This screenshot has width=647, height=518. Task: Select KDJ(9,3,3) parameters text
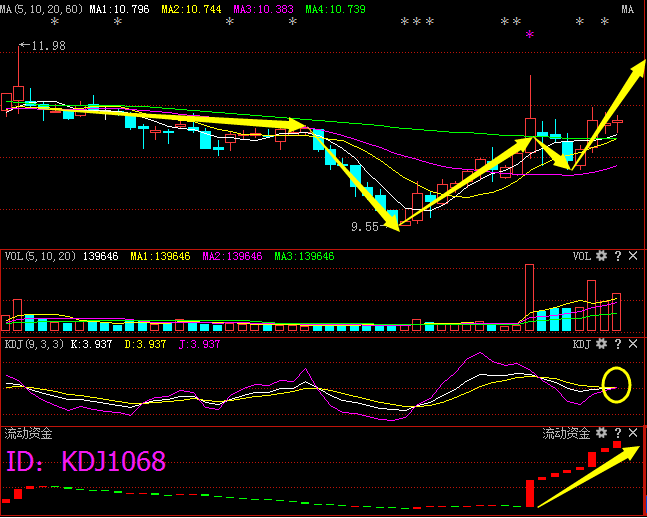[x=34, y=344]
